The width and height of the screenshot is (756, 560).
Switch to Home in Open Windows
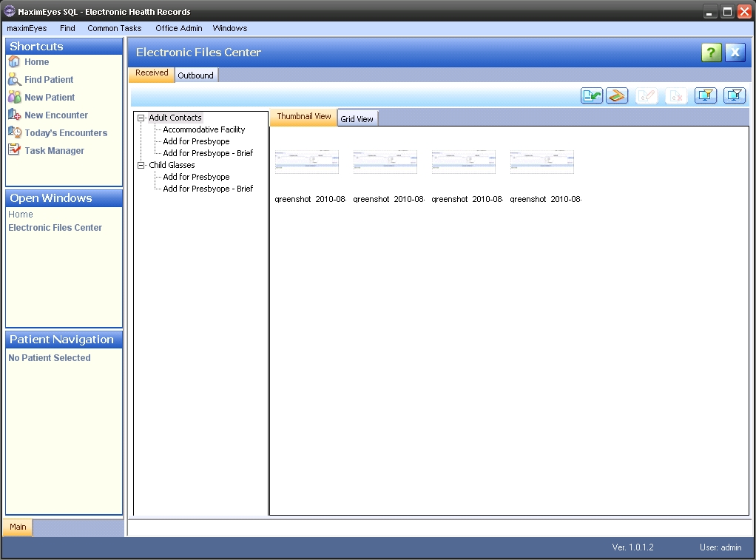[21, 214]
